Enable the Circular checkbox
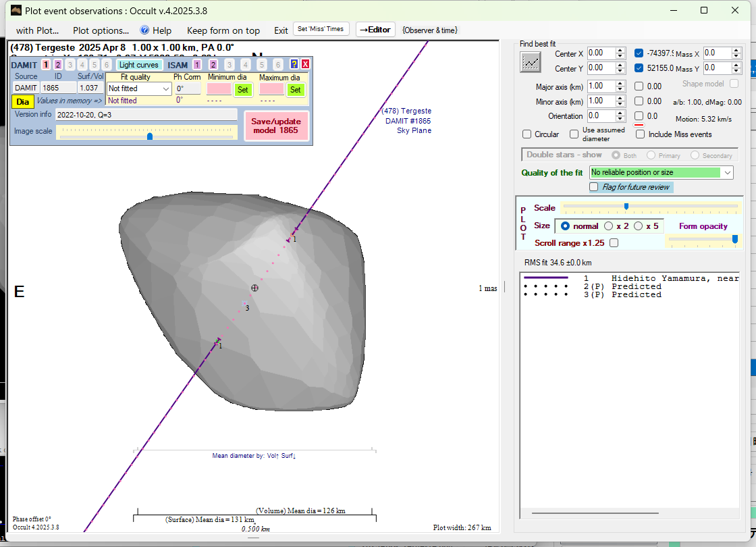 pos(527,134)
